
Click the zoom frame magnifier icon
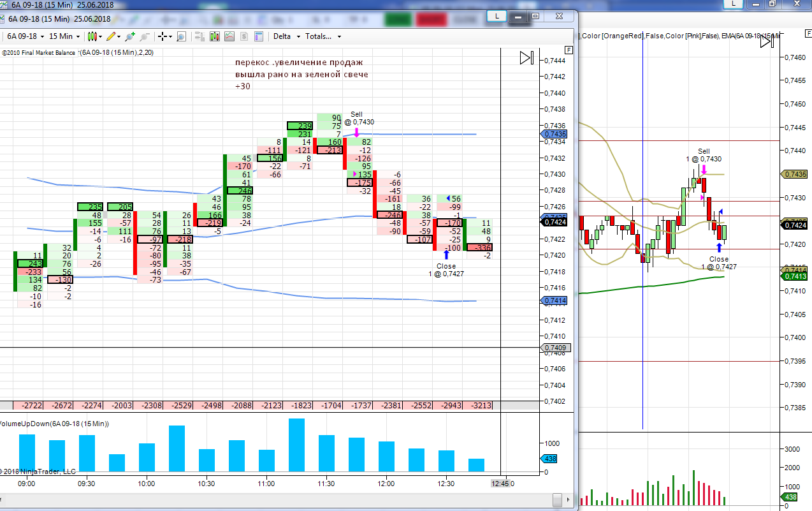point(181,36)
